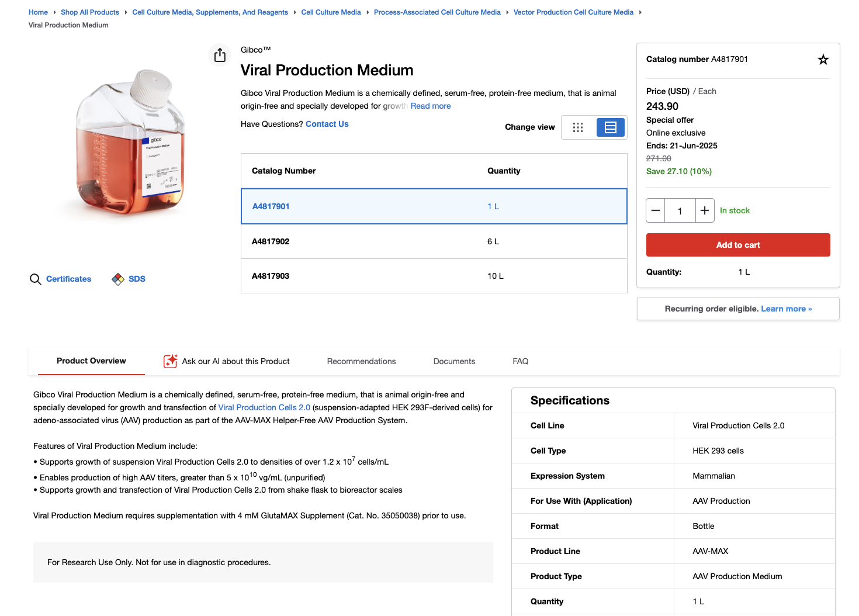Go to Shop All Products breadcrumb

click(x=90, y=12)
